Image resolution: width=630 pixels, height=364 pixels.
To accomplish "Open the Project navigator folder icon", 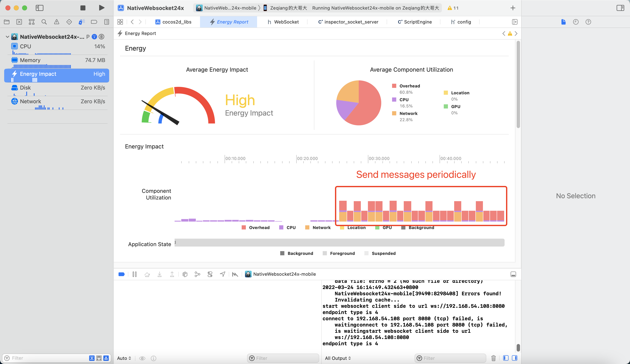I will pos(6,22).
